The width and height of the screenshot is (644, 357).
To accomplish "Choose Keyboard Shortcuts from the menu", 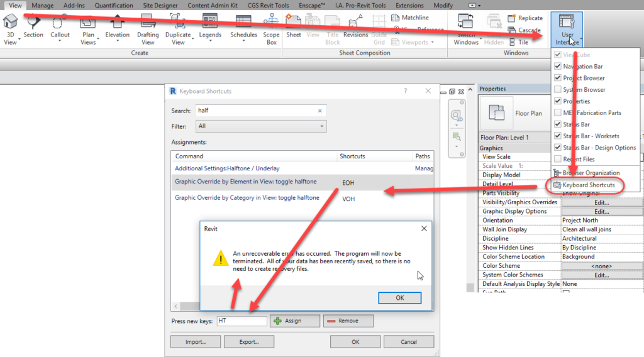I will pos(584,185).
